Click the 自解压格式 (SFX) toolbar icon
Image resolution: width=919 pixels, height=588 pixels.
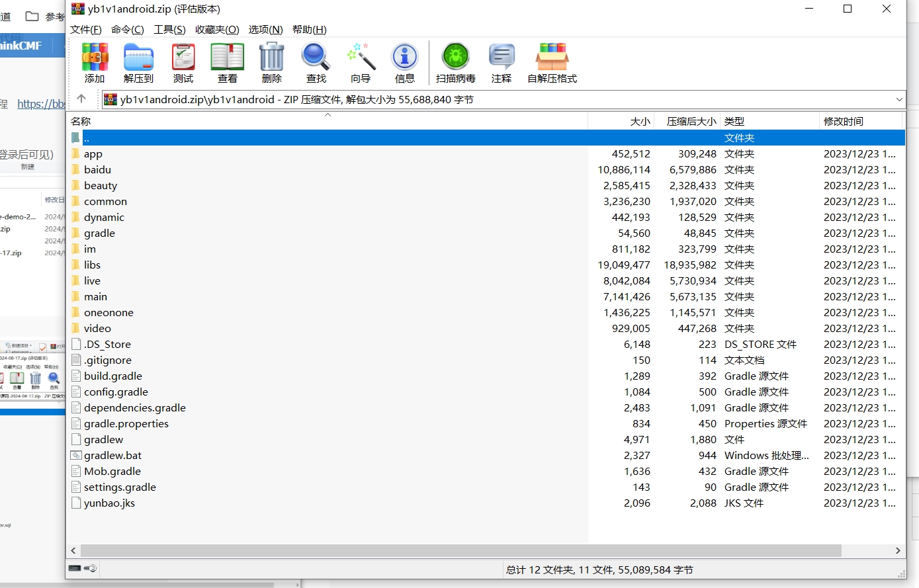pyautogui.click(x=552, y=57)
